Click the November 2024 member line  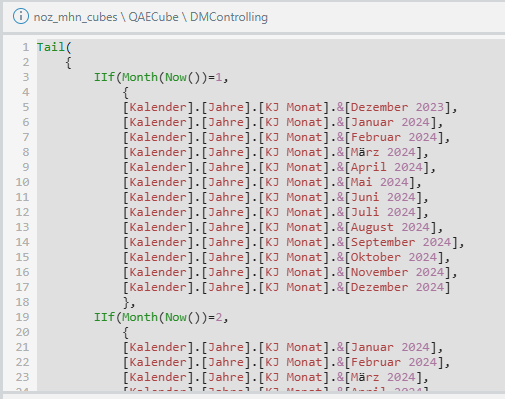[290, 272]
